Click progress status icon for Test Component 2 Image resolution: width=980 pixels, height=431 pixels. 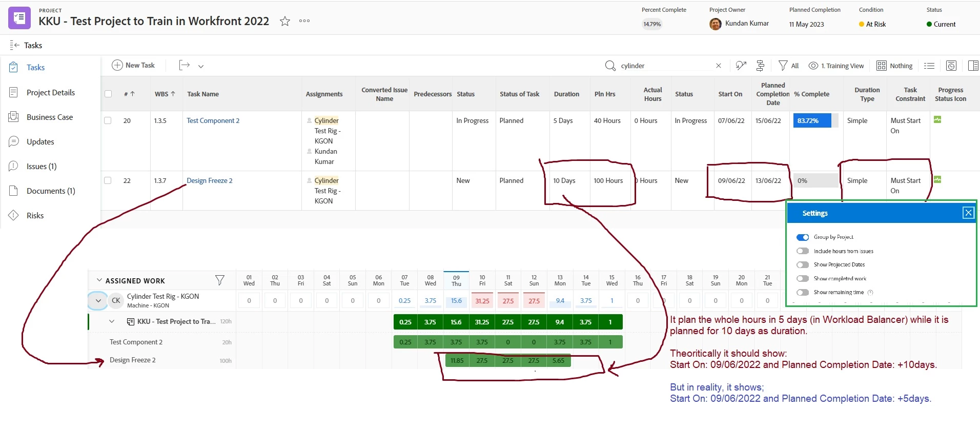coord(937,120)
